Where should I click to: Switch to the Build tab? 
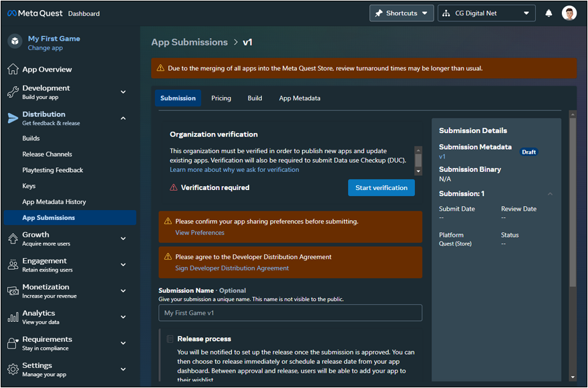(x=255, y=98)
